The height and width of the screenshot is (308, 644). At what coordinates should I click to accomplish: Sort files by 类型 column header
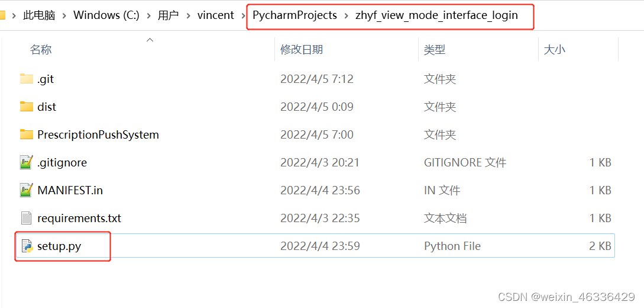tap(435, 50)
